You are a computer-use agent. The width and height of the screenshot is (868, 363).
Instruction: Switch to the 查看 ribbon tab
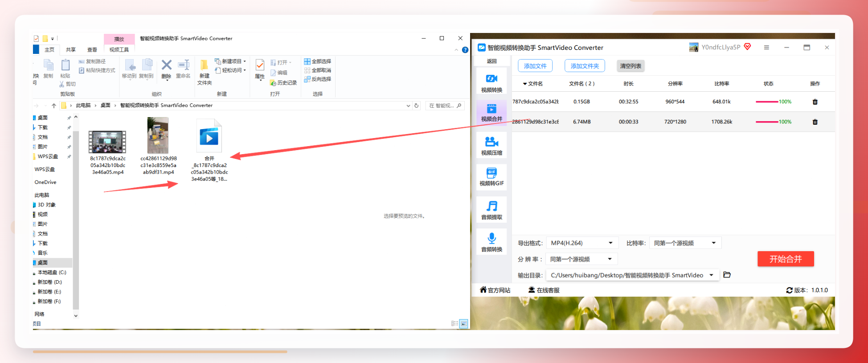tap(92, 49)
